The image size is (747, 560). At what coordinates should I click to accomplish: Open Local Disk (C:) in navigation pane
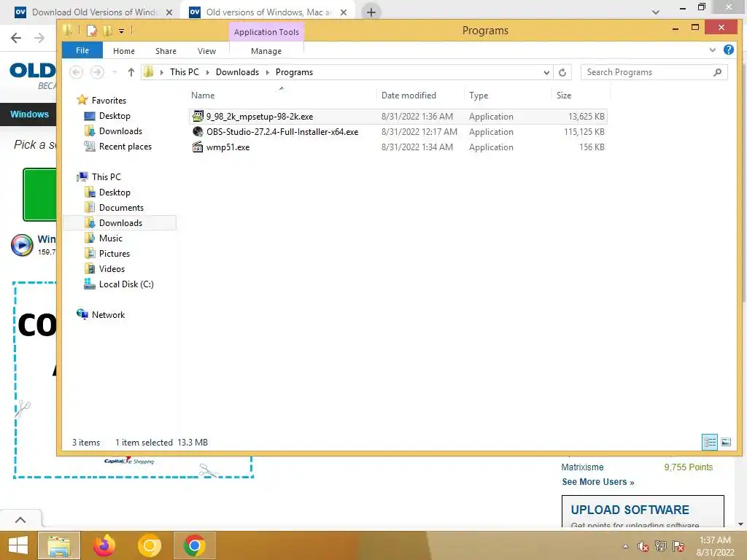[126, 284]
